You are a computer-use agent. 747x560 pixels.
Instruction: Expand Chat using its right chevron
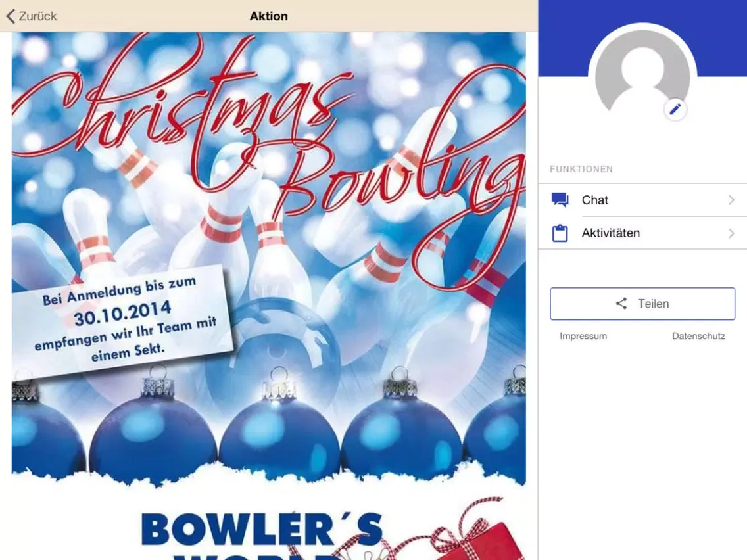731,200
